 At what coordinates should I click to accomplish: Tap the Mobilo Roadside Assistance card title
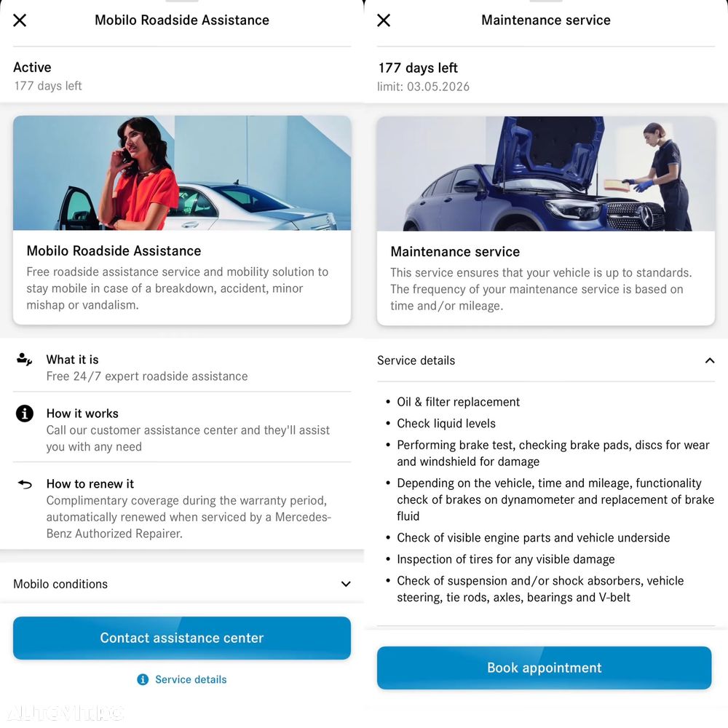click(x=114, y=250)
